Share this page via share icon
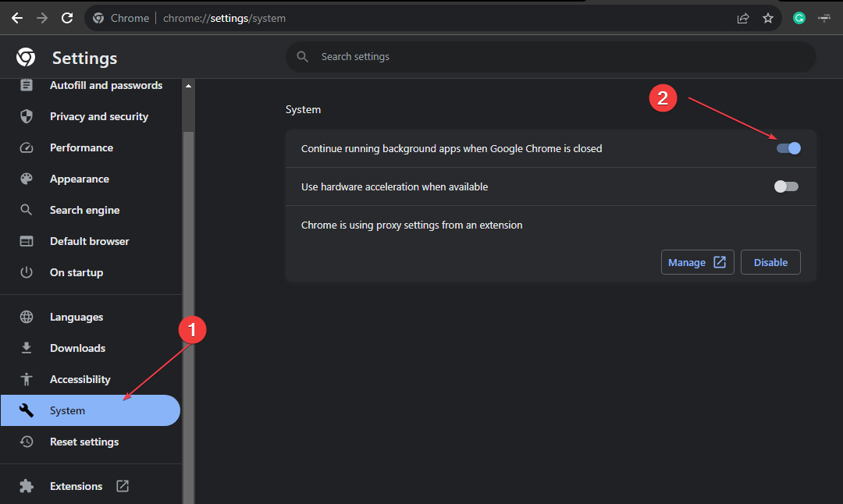Image resolution: width=843 pixels, height=504 pixels. coord(743,18)
